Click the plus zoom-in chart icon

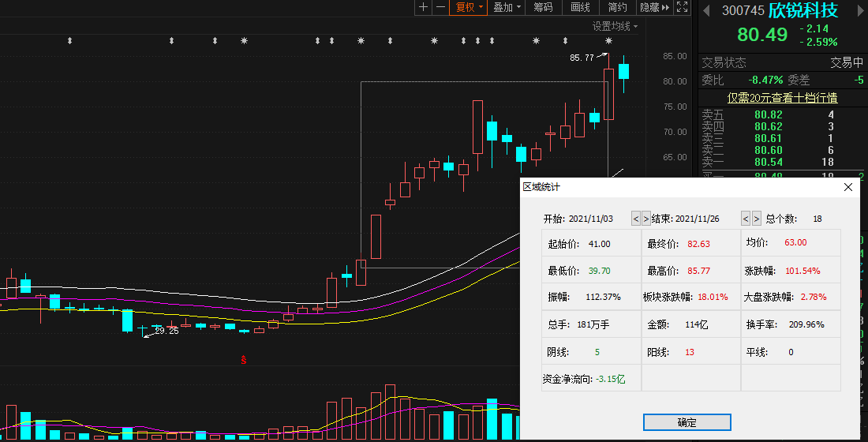pyautogui.click(x=424, y=7)
